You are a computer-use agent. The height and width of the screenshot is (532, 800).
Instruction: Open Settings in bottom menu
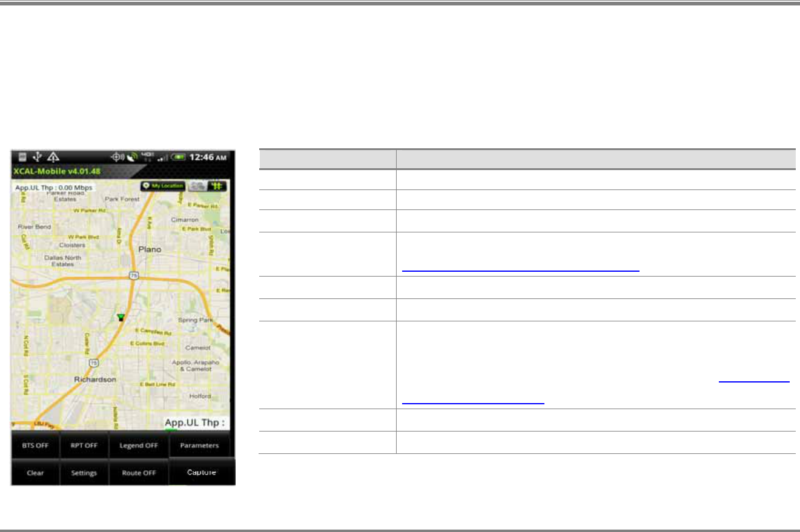pos(84,473)
